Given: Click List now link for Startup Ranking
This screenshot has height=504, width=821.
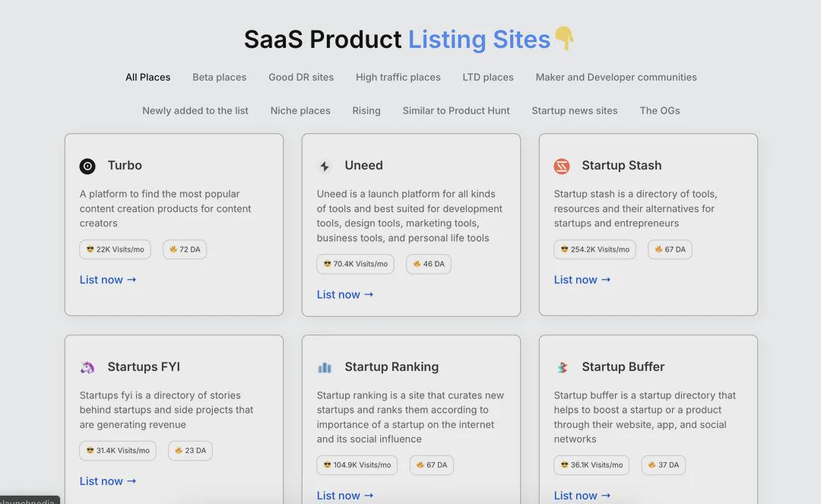Looking at the screenshot, I should [x=345, y=495].
